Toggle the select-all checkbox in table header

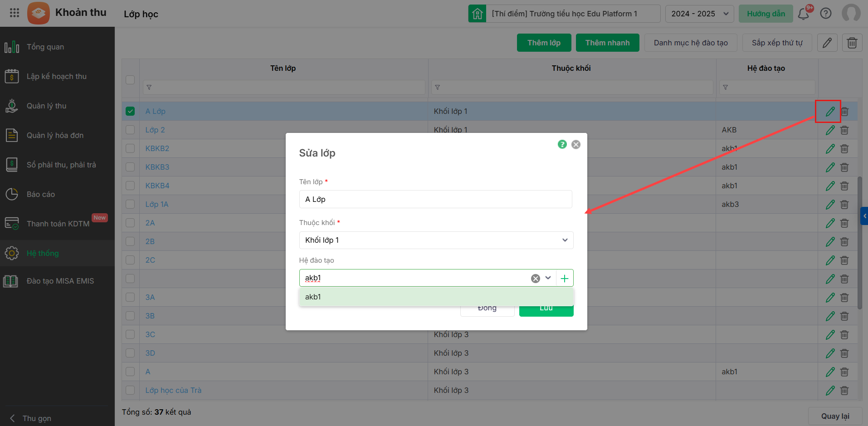pyautogui.click(x=130, y=79)
